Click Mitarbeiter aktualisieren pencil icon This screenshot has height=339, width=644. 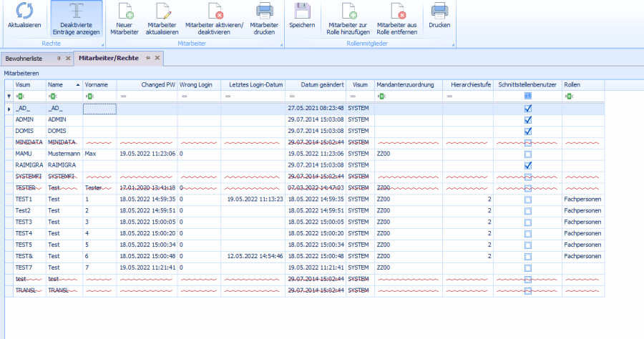162,11
